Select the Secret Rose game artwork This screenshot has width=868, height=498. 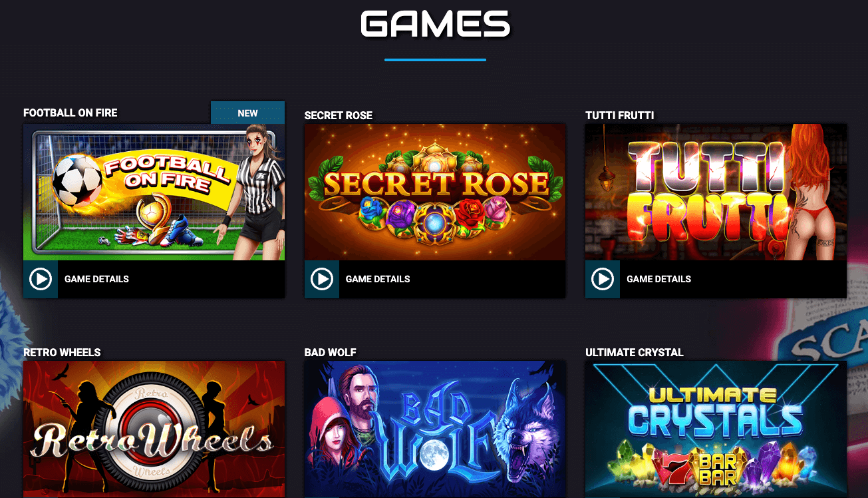pos(435,192)
